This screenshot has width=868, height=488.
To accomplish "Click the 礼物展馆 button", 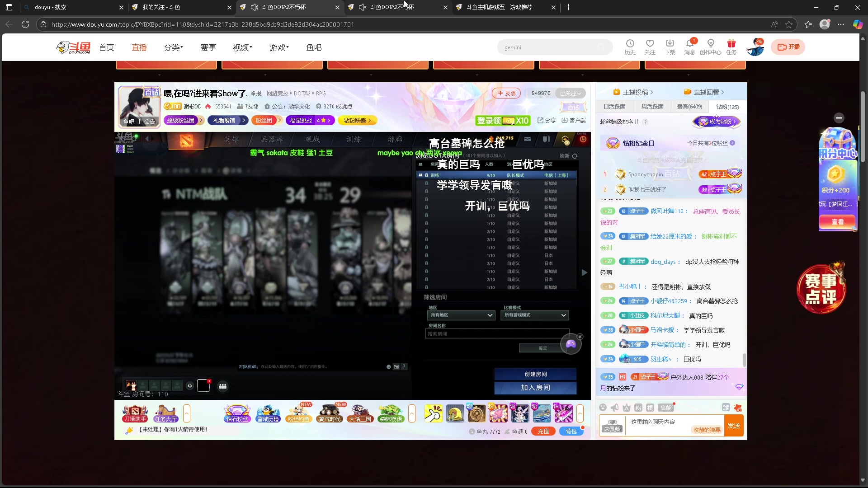I will click(x=228, y=120).
